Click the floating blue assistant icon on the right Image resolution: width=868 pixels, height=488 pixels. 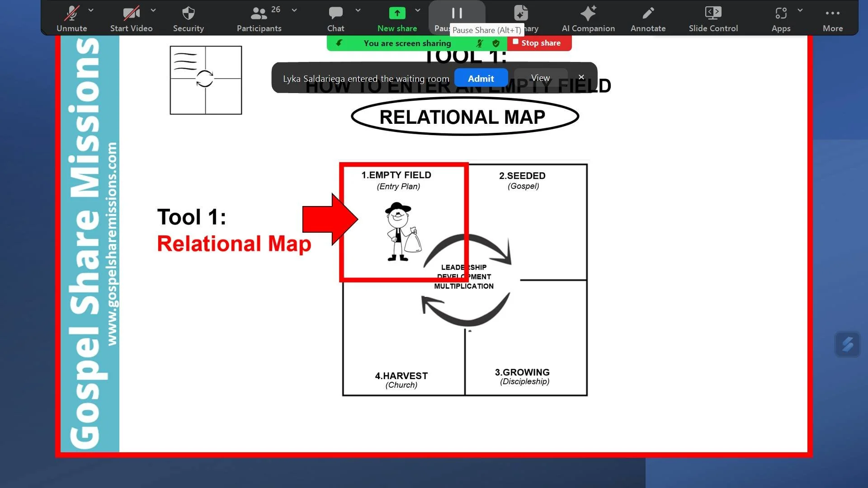click(x=847, y=344)
